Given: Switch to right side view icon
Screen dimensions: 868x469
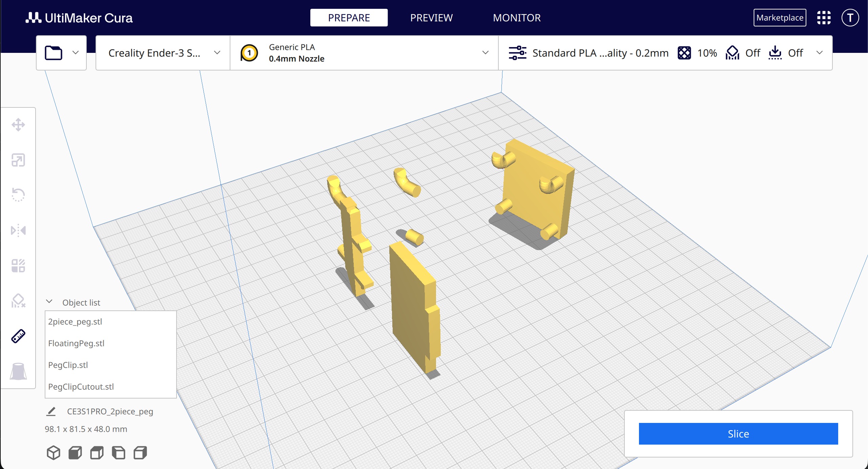Looking at the screenshot, I should click(140, 453).
